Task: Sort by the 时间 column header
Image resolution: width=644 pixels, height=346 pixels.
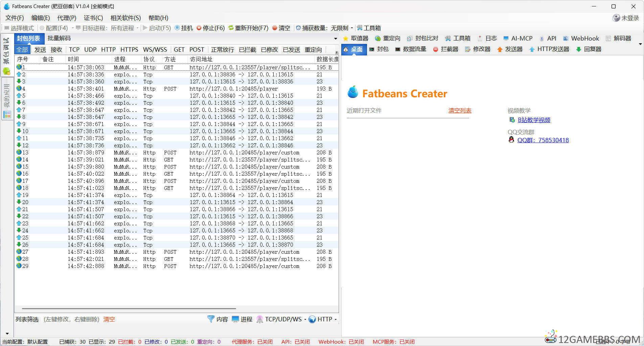Action: point(89,59)
